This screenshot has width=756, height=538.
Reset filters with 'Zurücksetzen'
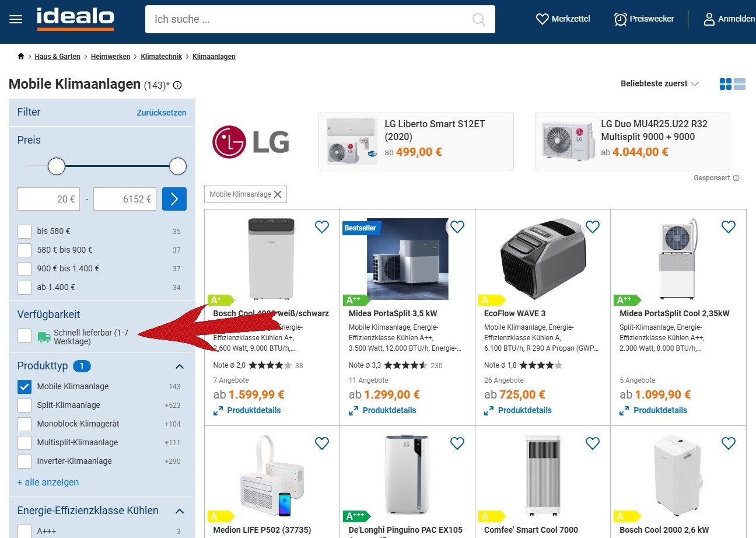(162, 113)
